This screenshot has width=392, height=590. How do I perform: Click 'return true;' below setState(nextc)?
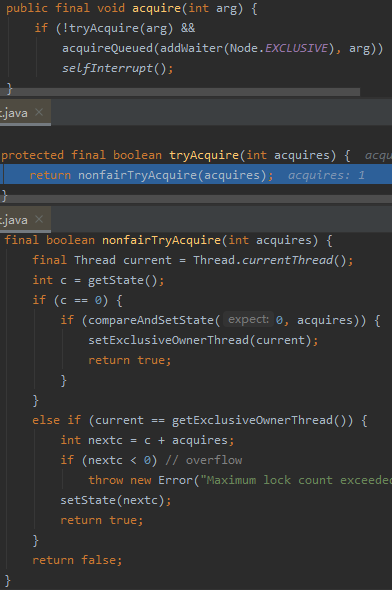(x=102, y=520)
